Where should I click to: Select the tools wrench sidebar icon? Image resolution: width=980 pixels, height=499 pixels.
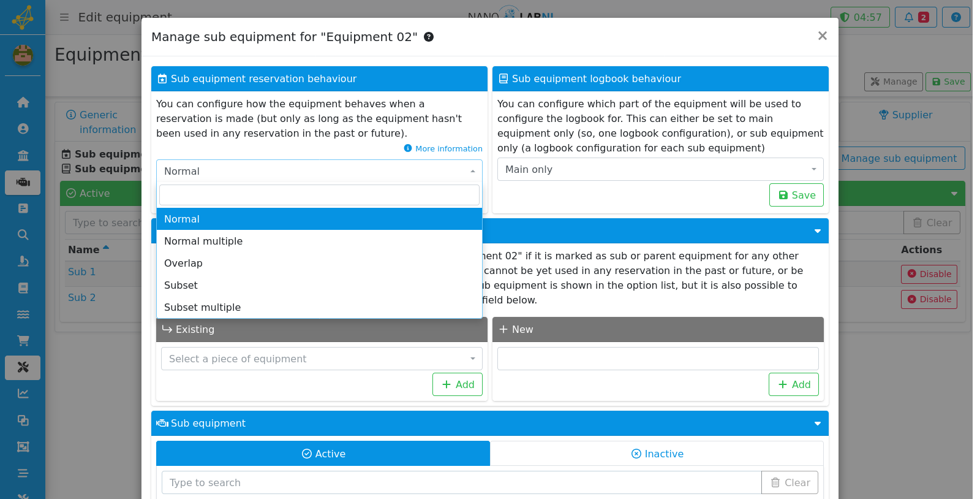pos(23,367)
